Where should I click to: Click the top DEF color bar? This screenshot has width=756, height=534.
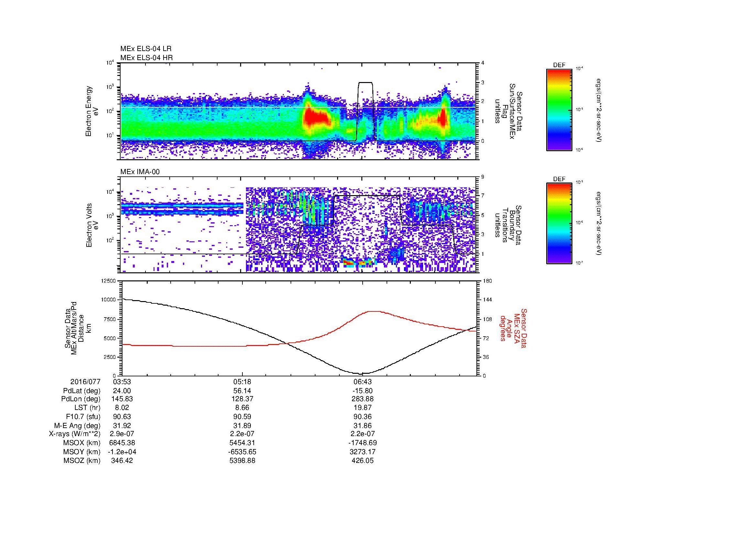coord(559,110)
